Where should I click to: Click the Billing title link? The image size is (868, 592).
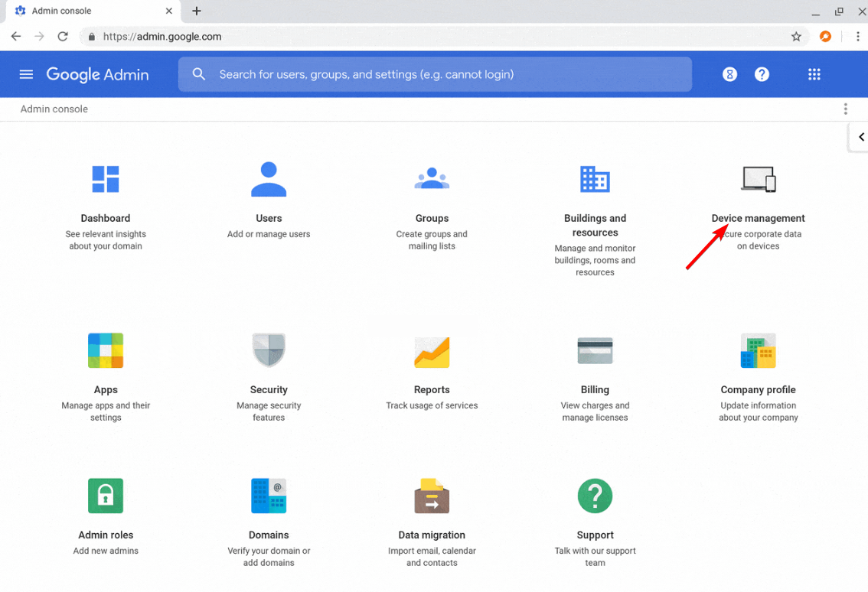click(595, 389)
